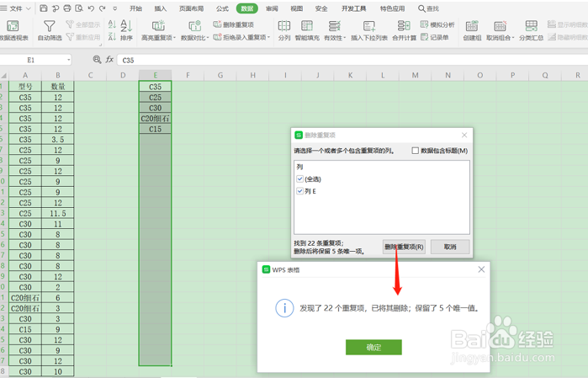Click cell containing 3.5 in column B
Screen dimensions: 588x378
58,139
